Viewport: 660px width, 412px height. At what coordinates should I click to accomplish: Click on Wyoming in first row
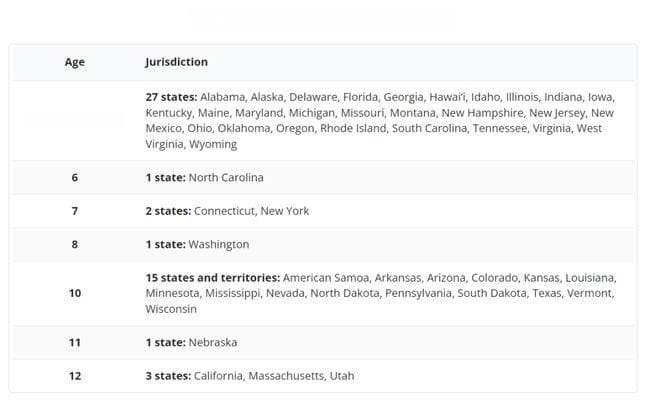(x=213, y=144)
